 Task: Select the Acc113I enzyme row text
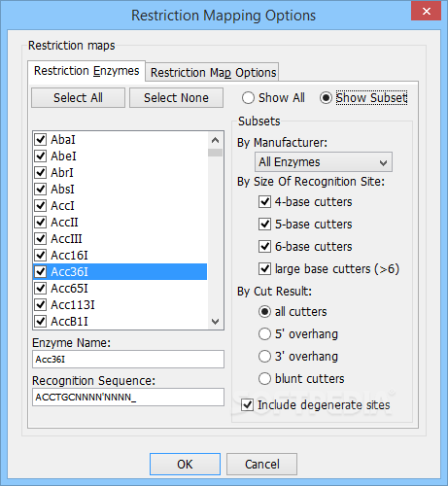pos(73,305)
